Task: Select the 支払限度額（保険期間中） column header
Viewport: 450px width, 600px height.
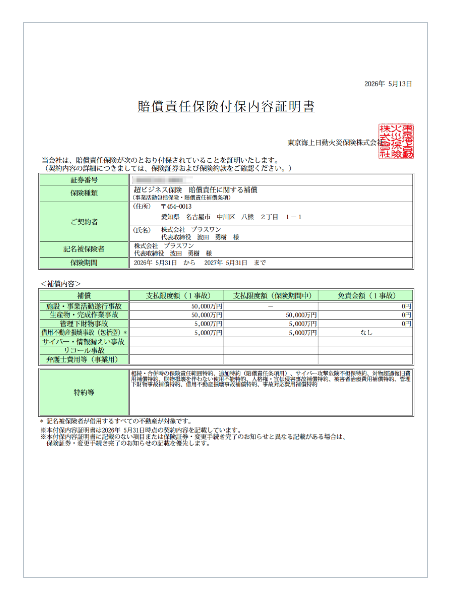Action: coord(271,295)
